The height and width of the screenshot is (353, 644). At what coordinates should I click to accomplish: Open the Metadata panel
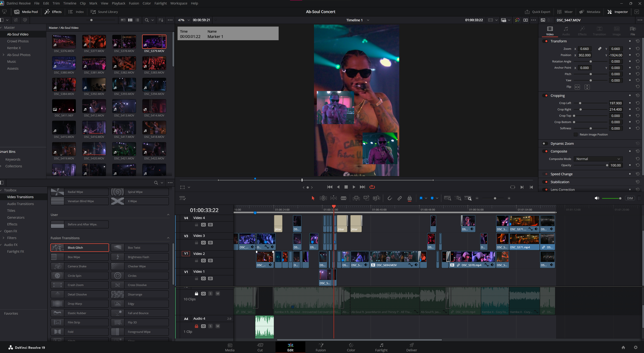589,12
